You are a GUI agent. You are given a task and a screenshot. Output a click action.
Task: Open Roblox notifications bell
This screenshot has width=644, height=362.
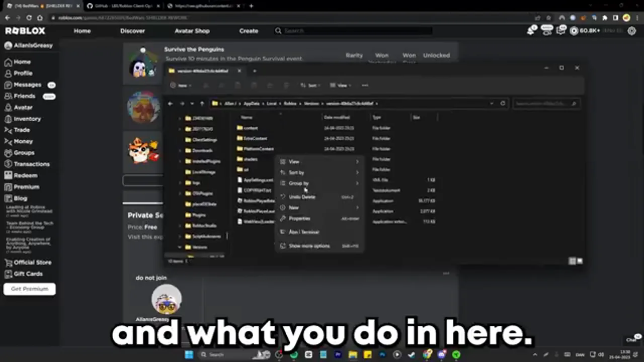(531, 31)
